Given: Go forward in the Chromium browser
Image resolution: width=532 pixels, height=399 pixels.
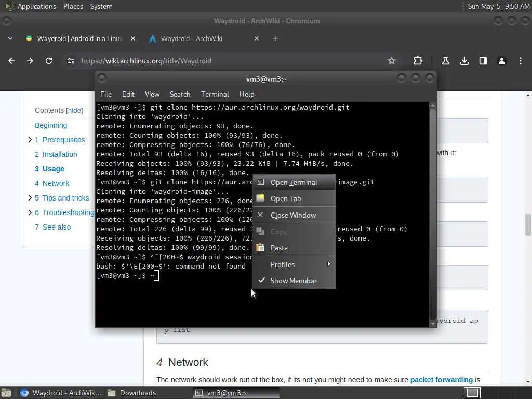Looking at the screenshot, I should coord(30,61).
